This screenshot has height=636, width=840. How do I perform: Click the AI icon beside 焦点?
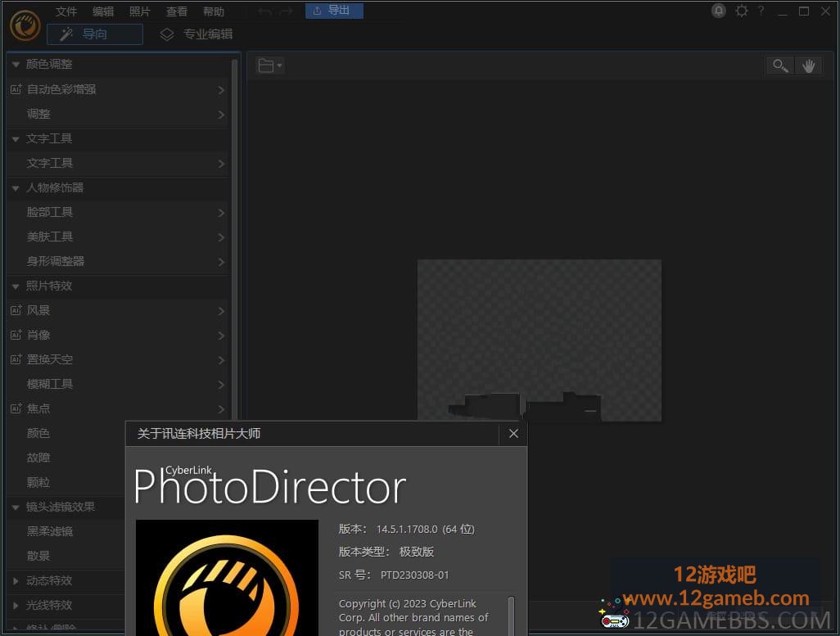tap(16, 408)
